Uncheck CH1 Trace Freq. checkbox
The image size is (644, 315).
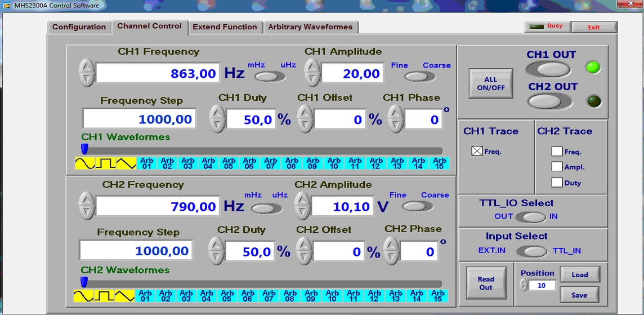(476, 152)
